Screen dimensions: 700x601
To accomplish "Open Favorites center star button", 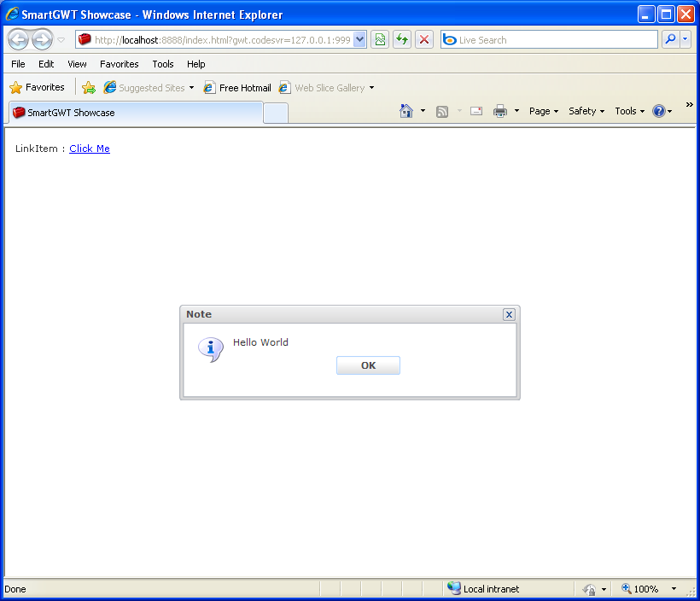I will coord(37,88).
